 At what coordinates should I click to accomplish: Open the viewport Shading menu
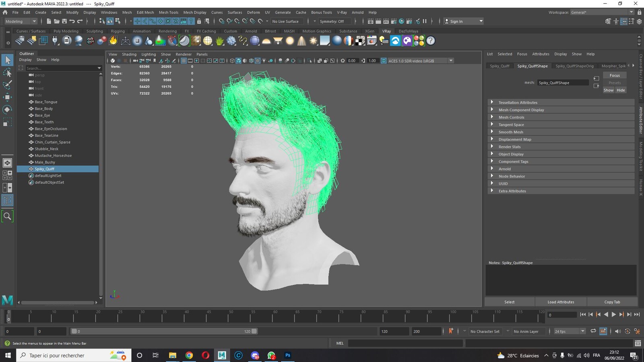point(129,54)
